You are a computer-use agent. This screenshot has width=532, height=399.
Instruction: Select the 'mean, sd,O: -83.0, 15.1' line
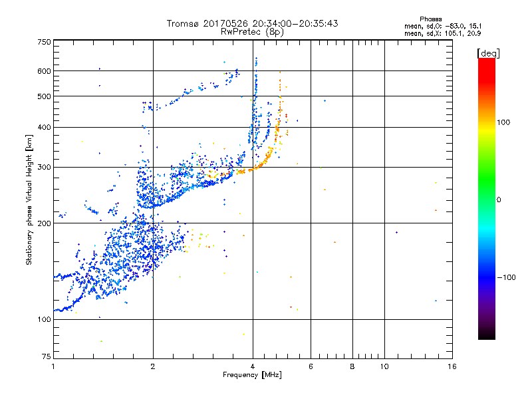coord(443,26)
